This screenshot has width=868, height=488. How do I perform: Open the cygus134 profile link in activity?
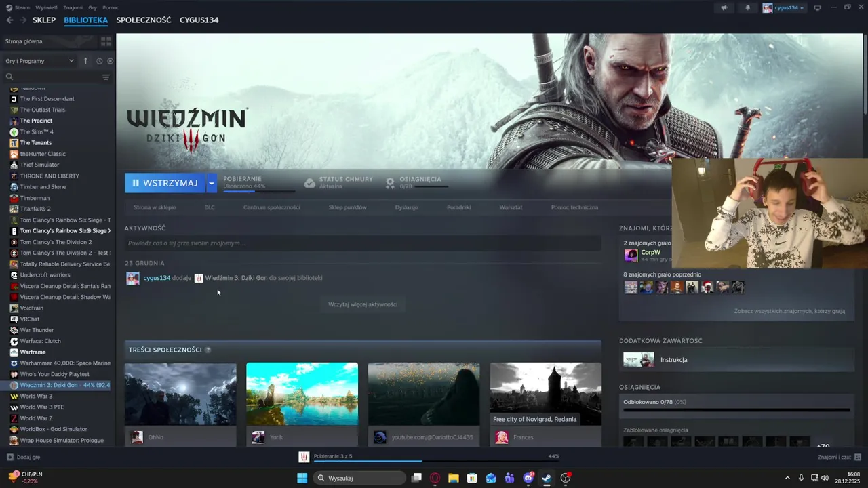point(157,278)
